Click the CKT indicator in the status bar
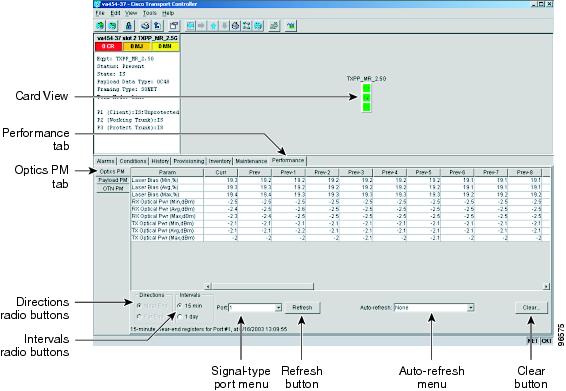566x391 pixels. point(546,340)
